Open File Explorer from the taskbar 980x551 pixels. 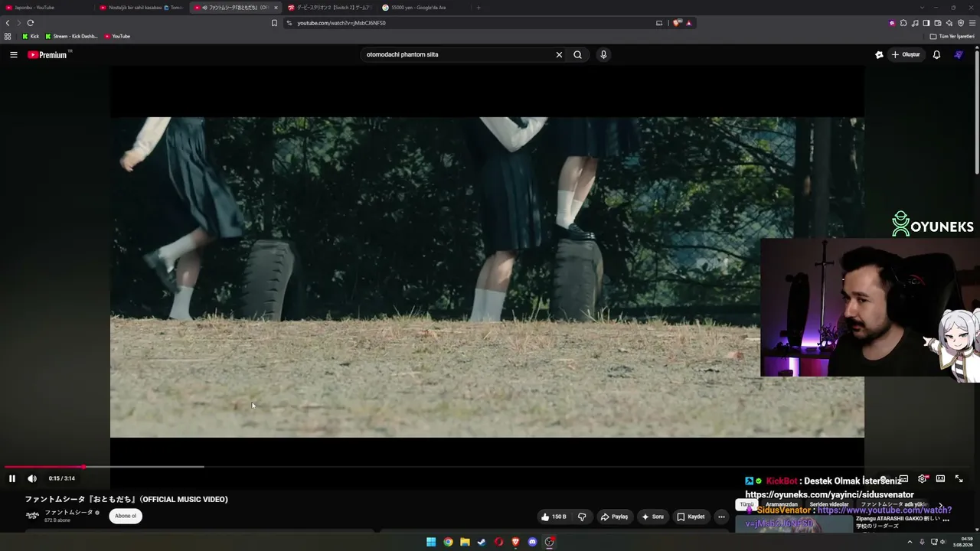[x=465, y=542]
